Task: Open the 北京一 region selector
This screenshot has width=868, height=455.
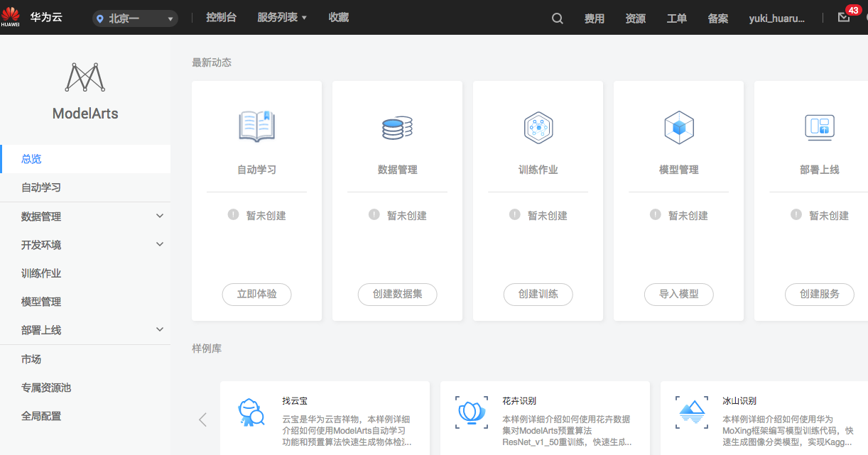Action: (x=134, y=17)
